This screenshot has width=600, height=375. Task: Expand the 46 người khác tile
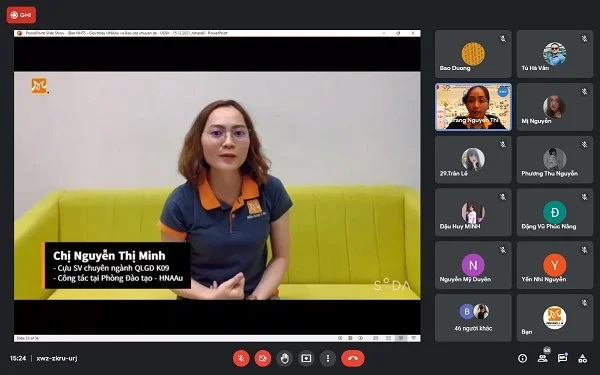coord(473,318)
